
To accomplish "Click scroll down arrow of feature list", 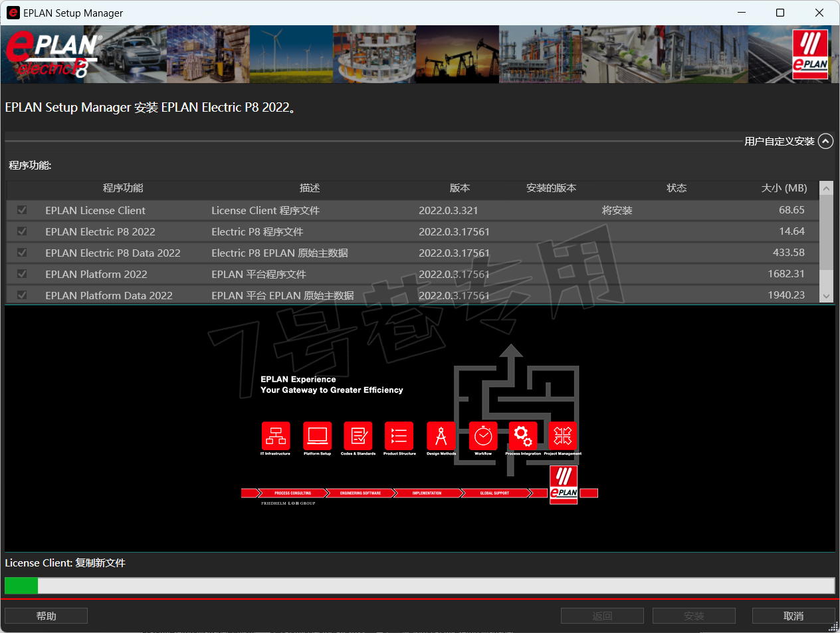I will pos(826,296).
